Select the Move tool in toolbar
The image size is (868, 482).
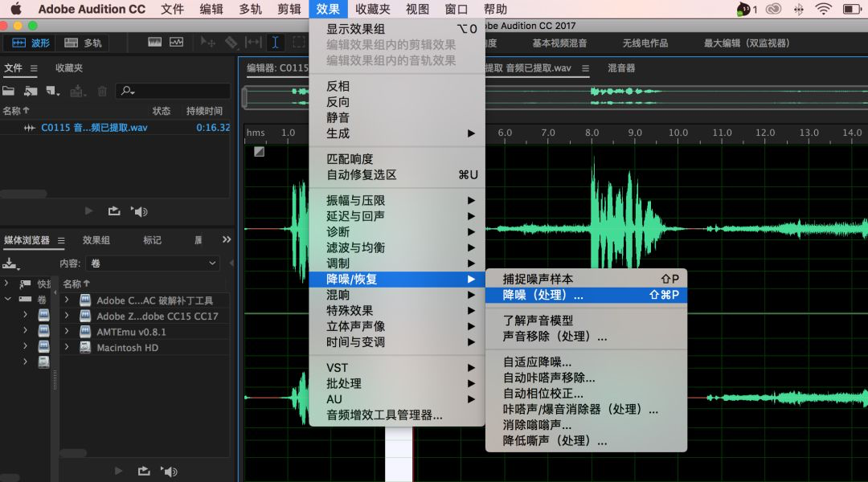pyautogui.click(x=208, y=43)
